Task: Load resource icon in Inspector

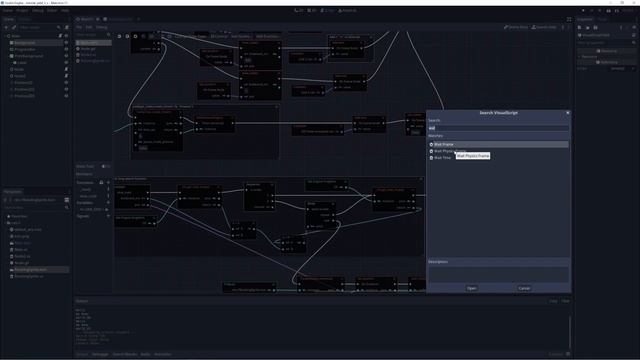Action: [x=587, y=27]
